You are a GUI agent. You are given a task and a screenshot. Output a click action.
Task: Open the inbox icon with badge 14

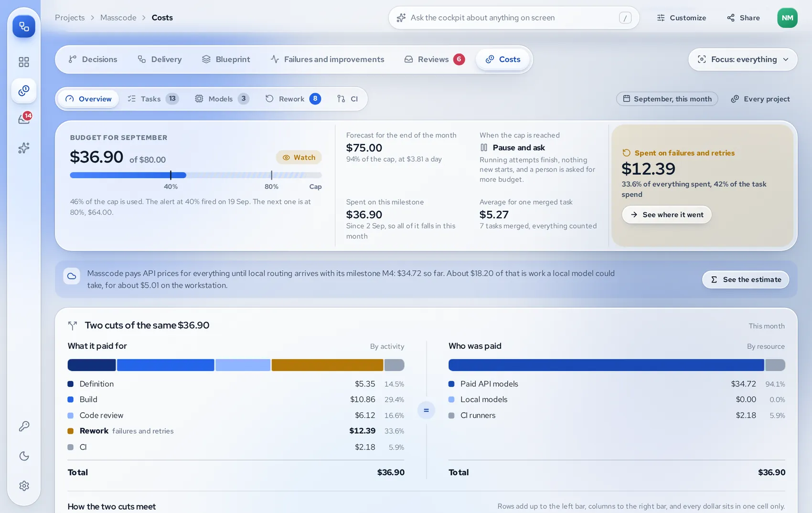pyautogui.click(x=24, y=119)
